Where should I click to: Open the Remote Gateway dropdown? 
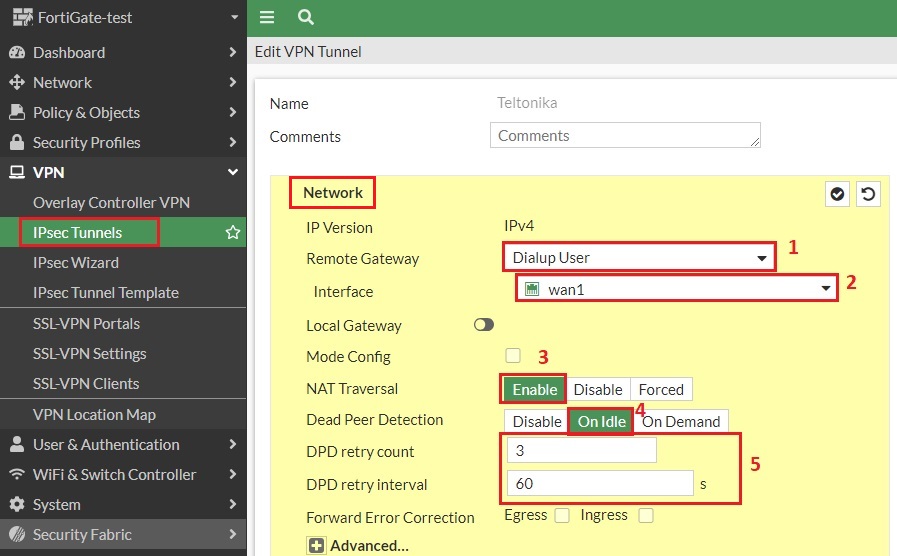638,257
